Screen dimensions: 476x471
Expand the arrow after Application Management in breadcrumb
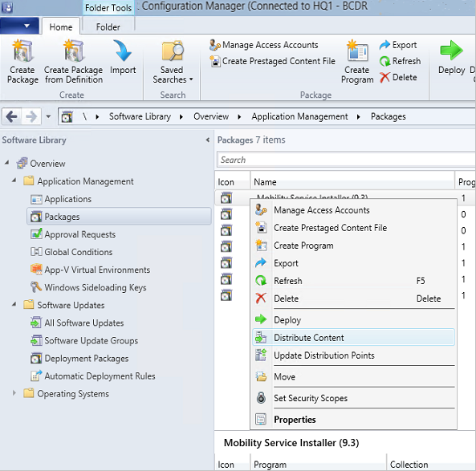(359, 117)
